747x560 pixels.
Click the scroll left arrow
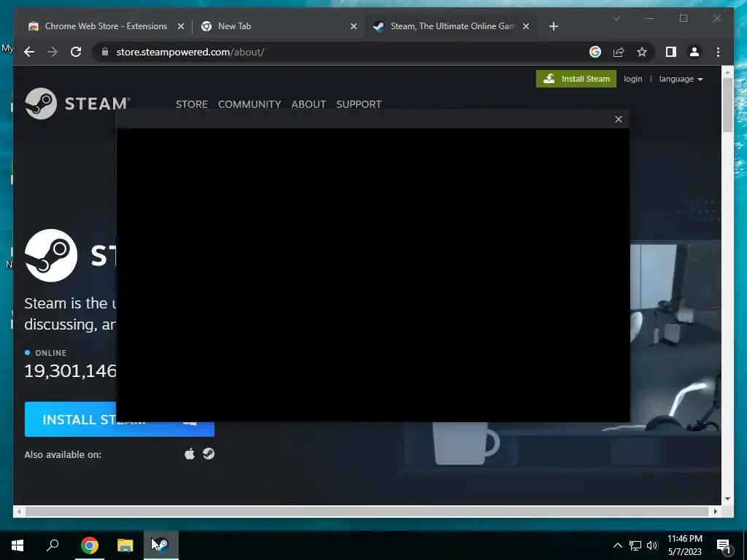(18, 511)
